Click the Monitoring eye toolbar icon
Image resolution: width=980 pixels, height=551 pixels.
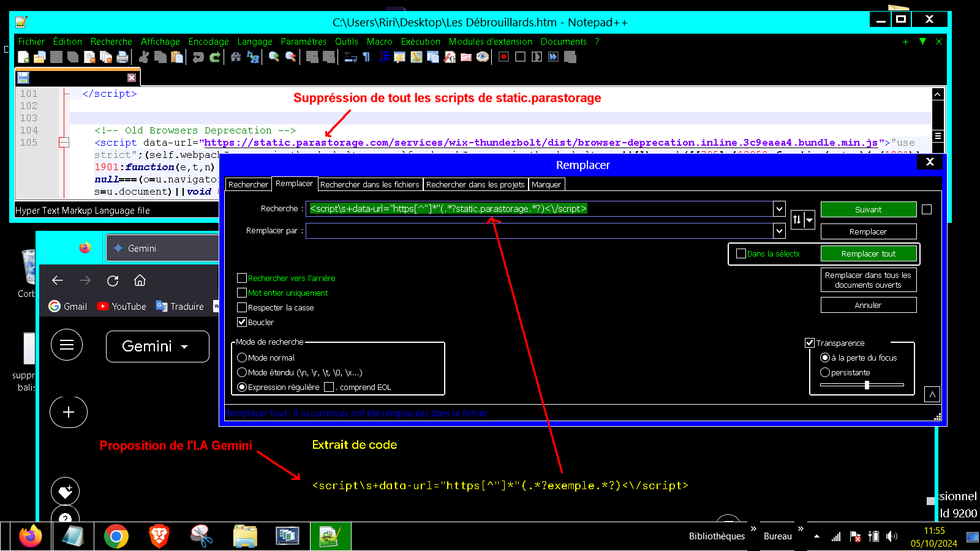pyautogui.click(x=483, y=57)
